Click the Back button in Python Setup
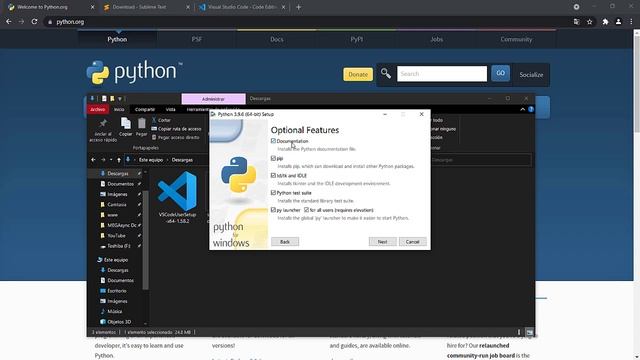 click(285, 242)
